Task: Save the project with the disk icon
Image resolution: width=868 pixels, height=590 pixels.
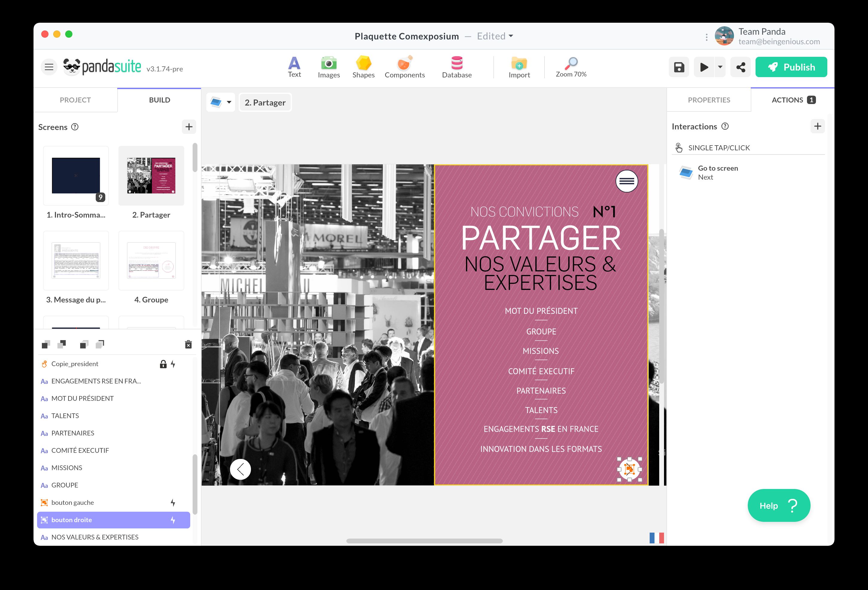Action: click(x=679, y=67)
